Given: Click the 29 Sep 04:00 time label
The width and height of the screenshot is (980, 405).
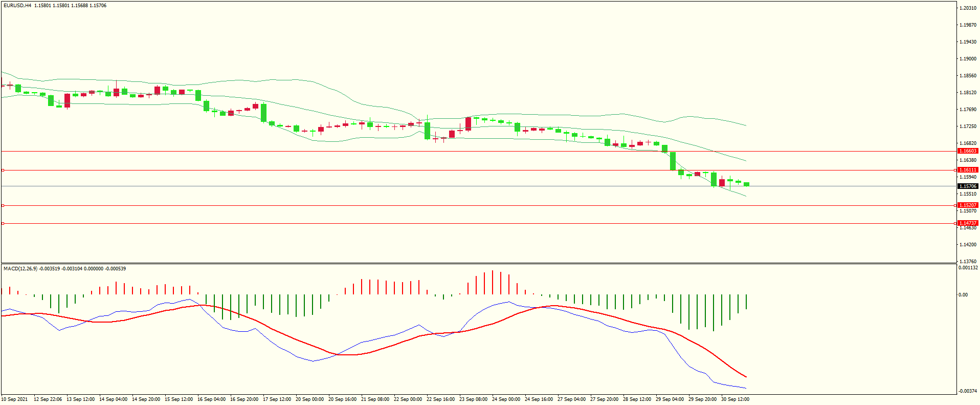Looking at the screenshot, I should 670,399.
